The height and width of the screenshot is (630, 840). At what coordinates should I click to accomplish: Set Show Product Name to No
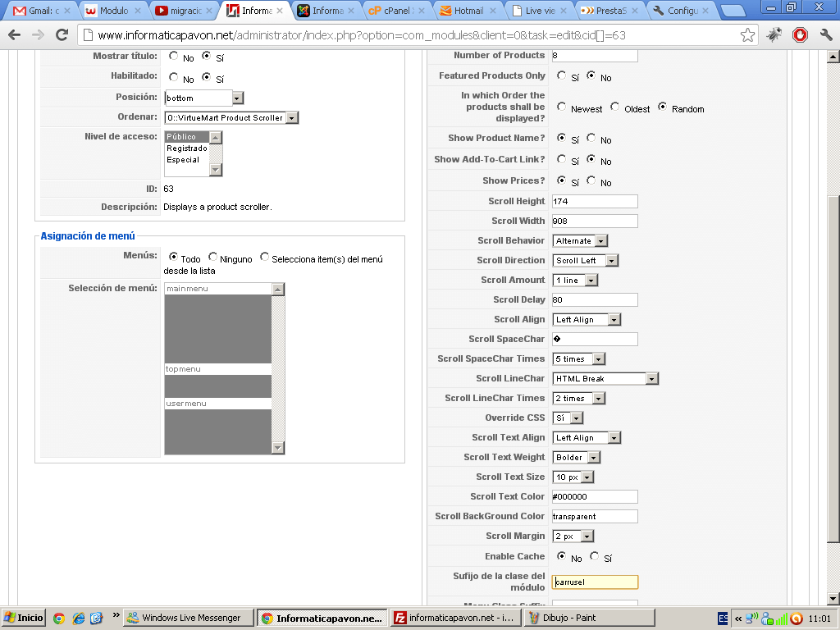click(591, 138)
